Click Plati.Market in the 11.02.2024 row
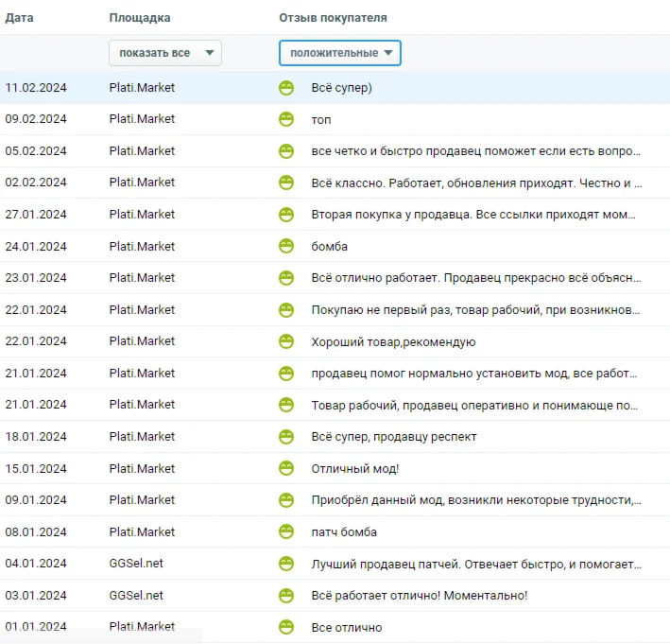Viewport: 670px width, 644px height. [x=142, y=88]
